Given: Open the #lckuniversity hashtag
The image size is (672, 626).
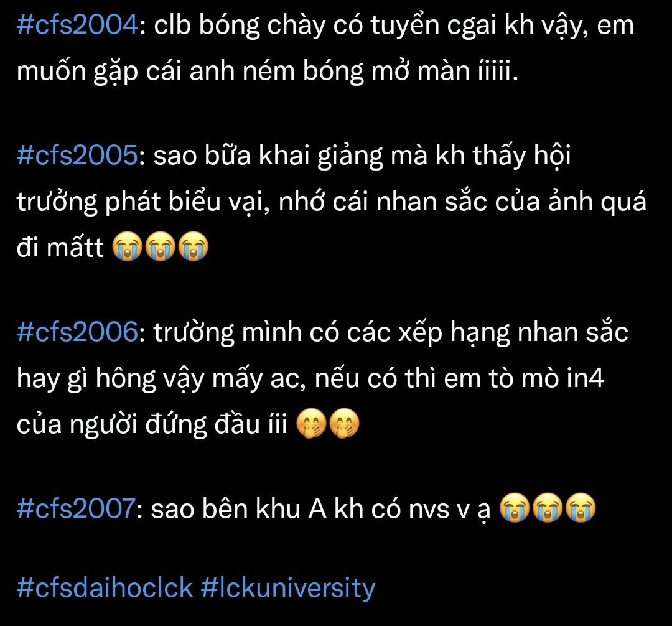Looking at the screenshot, I should [287, 587].
